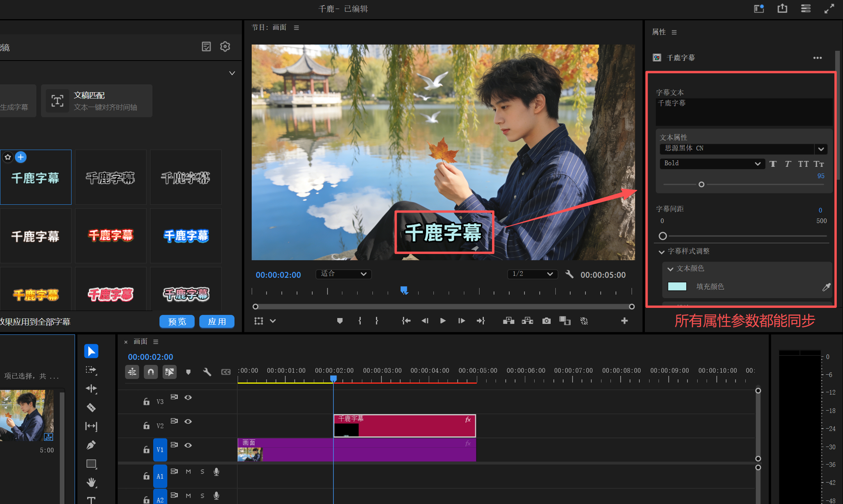Image resolution: width=843 pixels, height=504 pixels.
Task: Click the Add Marker icon in monitor
Action: click(x=340, y=321)
